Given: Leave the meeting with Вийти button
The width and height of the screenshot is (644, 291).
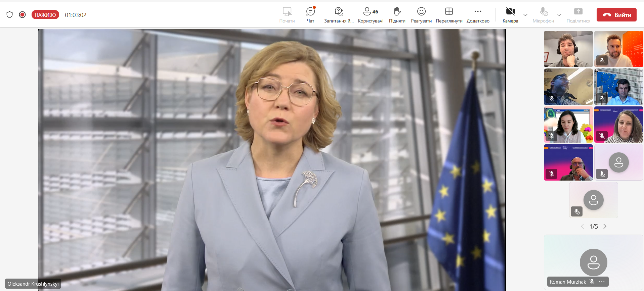Looking at the screenshot, I should pos(616,15).
